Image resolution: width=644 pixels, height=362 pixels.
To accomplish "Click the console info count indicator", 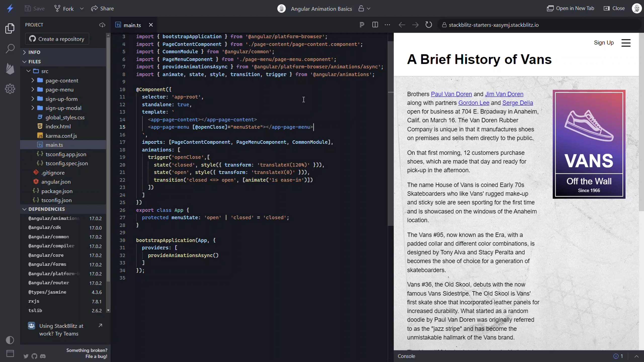I will pyautogui.click(x=618, y=356).
